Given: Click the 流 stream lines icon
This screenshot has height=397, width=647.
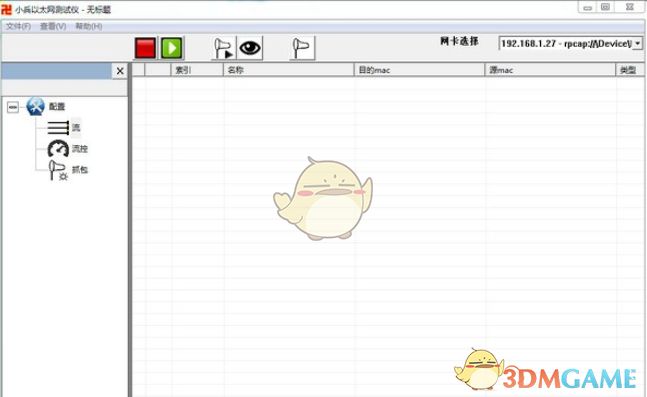Looking at the screenshot, I should [x=58, y=128].
